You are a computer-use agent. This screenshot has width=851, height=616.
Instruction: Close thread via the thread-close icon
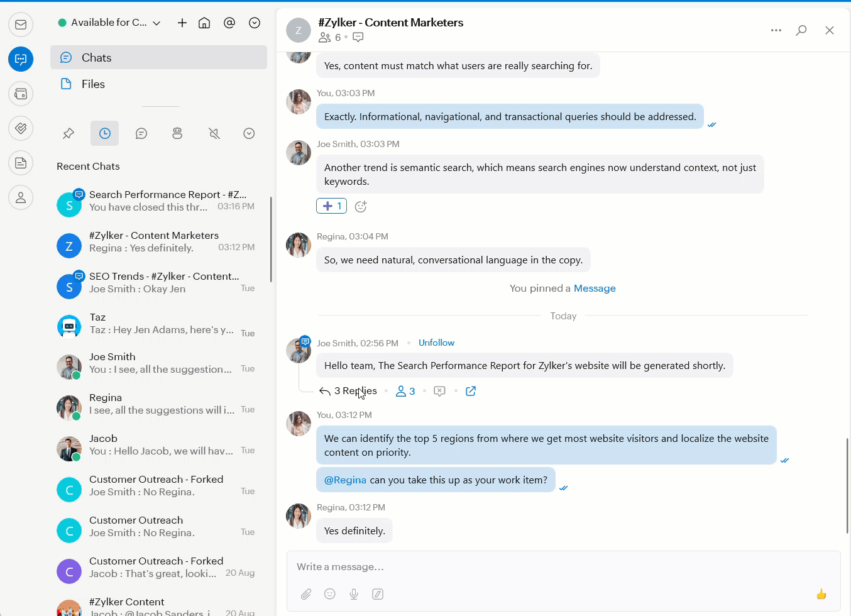(440, 391)
